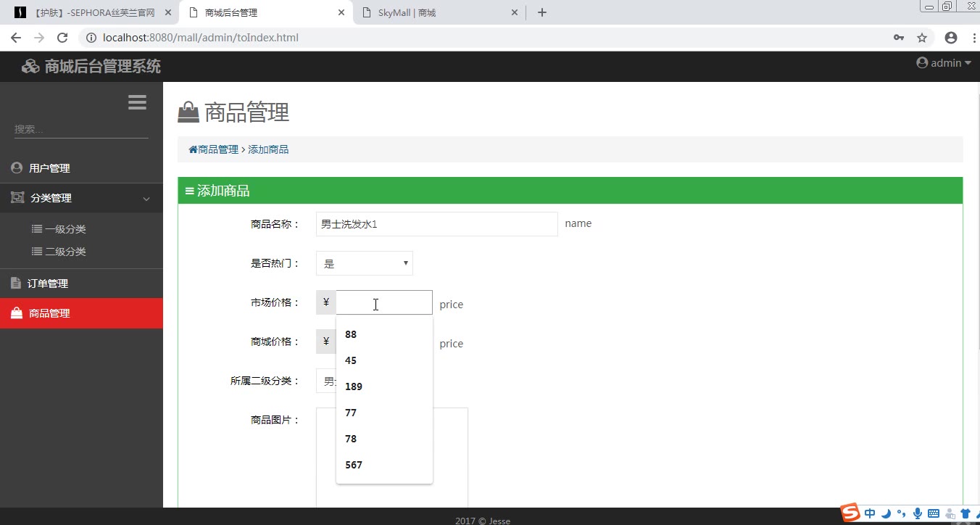This screenshot has height=525, width=980.
Task: Click the site info icon in address bar
Action: (91, 38)
